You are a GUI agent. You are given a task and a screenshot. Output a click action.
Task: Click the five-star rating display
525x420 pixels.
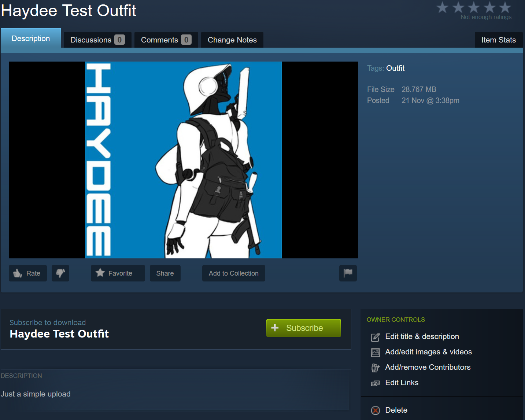click(474, 7)
